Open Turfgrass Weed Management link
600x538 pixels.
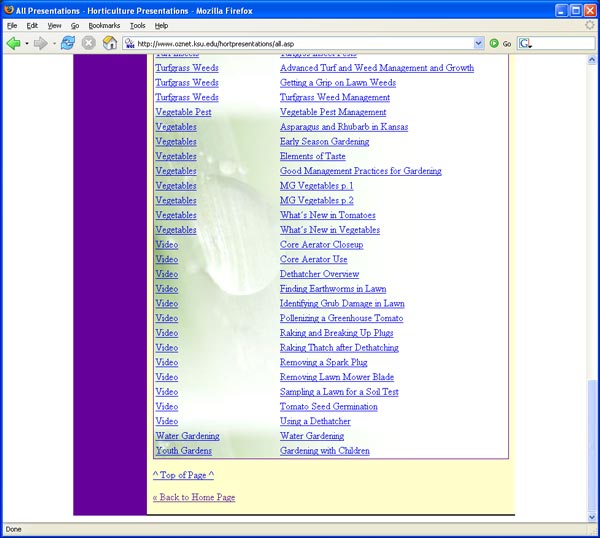pos(334,97)
